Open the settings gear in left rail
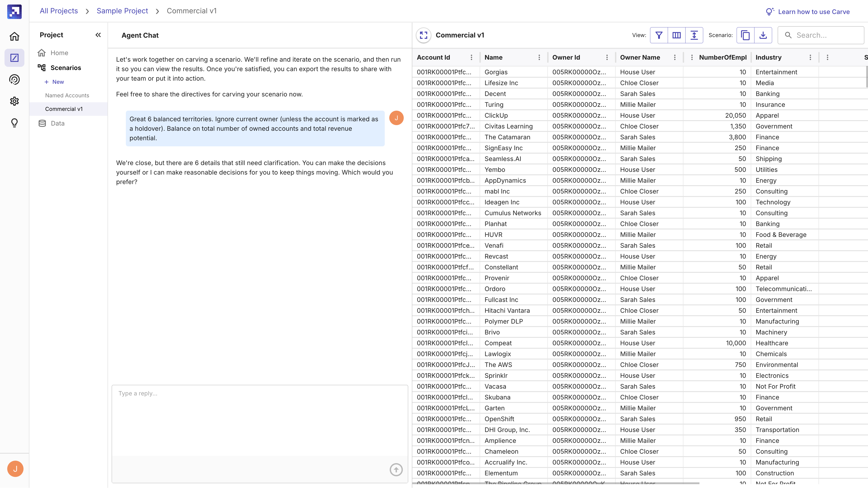Viewport: 868px width, 488px height. click(14, 101)
